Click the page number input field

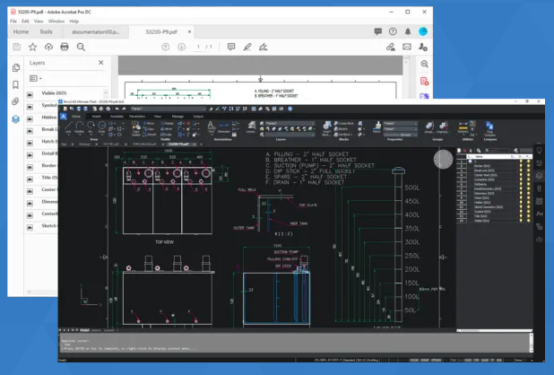(198, 47)
